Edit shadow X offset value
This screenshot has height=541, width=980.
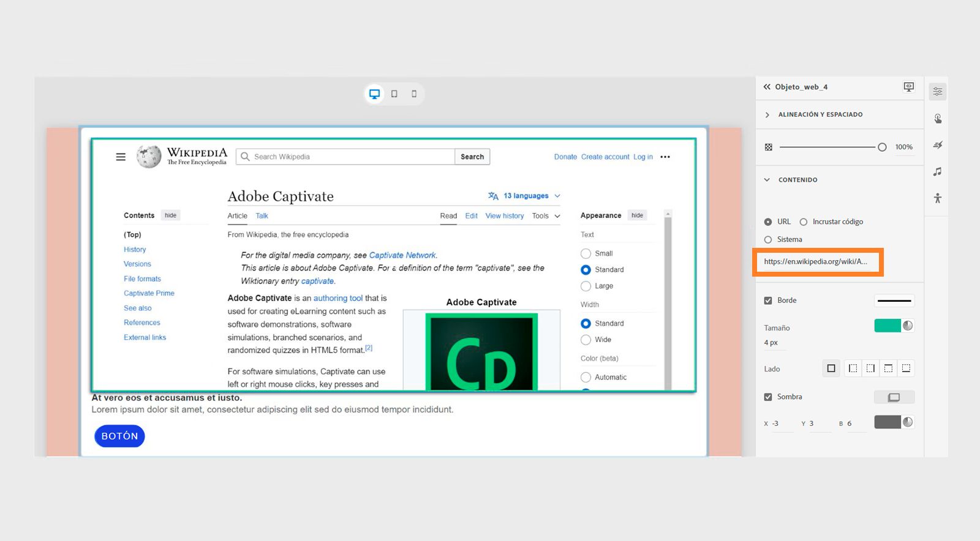(x=783, y=424)
